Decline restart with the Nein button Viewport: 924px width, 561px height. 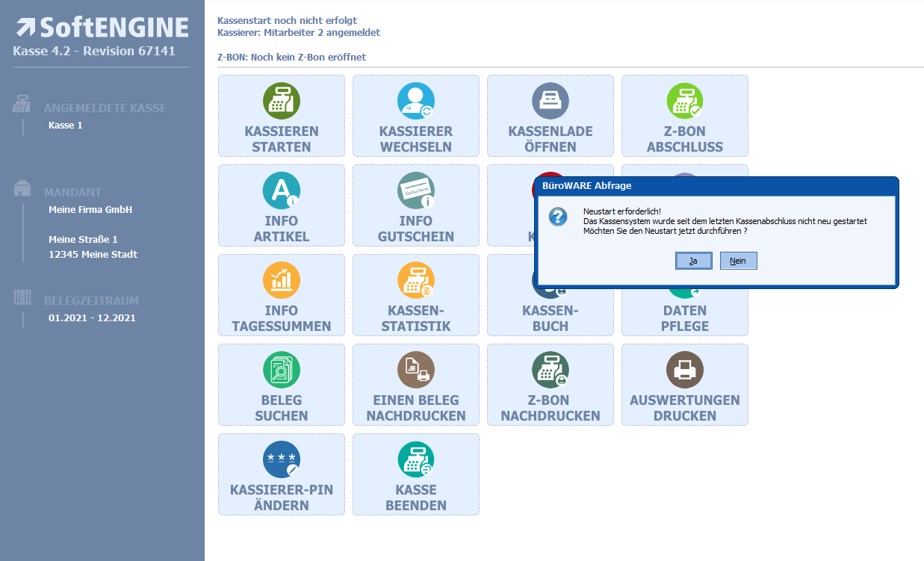pyautogui.click(x=738, y=261)
